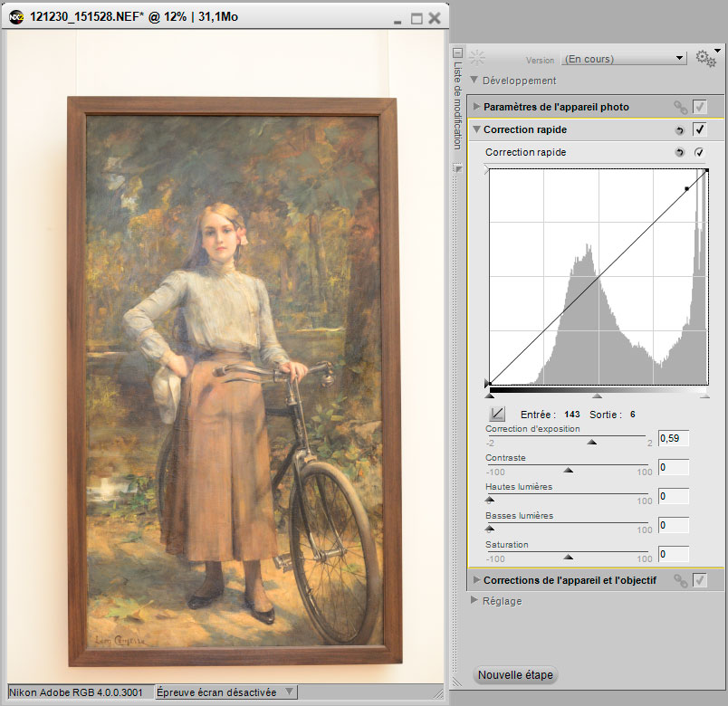Click the exposure value field showing 0,59
The height and width of the screenshot is (706, 728).
(x=673, y=439)
